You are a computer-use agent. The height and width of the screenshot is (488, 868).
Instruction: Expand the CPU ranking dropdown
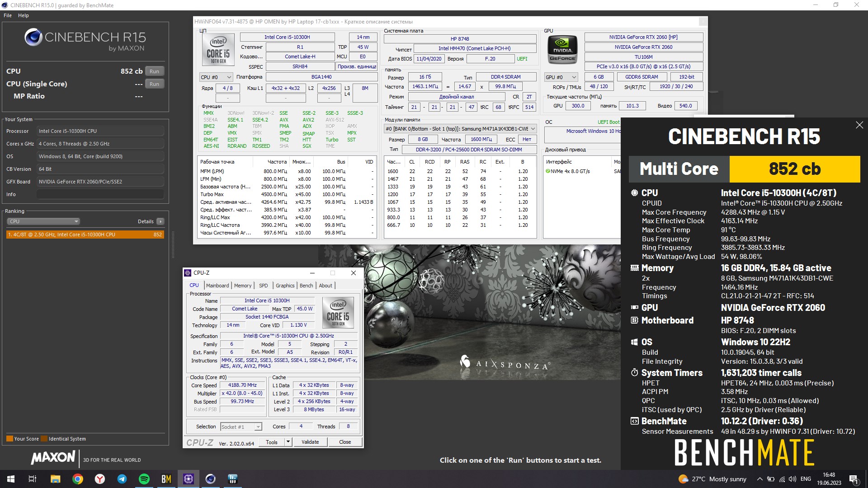click(x=43, y=221)
